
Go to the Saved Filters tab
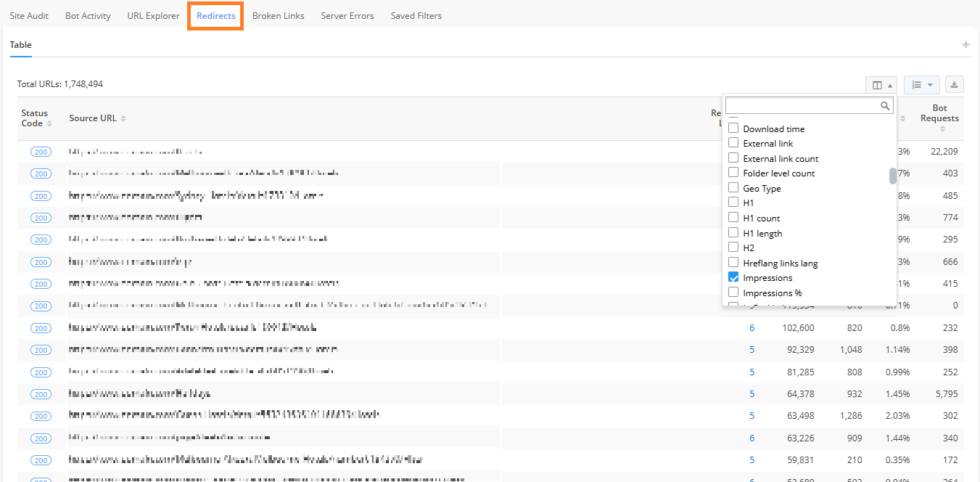[x=416, y=16]
